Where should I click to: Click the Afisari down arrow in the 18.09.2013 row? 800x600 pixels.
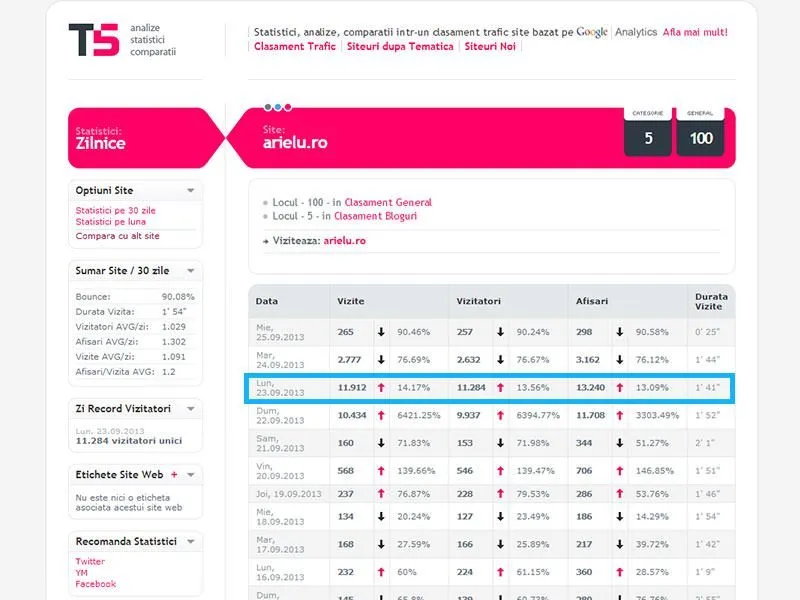[620, 516]
